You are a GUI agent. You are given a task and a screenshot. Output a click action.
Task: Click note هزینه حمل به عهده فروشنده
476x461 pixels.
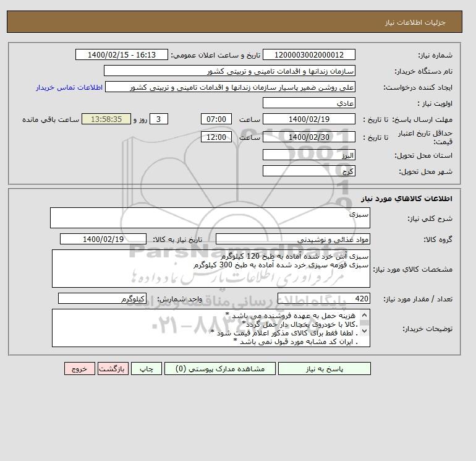click(291, 316)
